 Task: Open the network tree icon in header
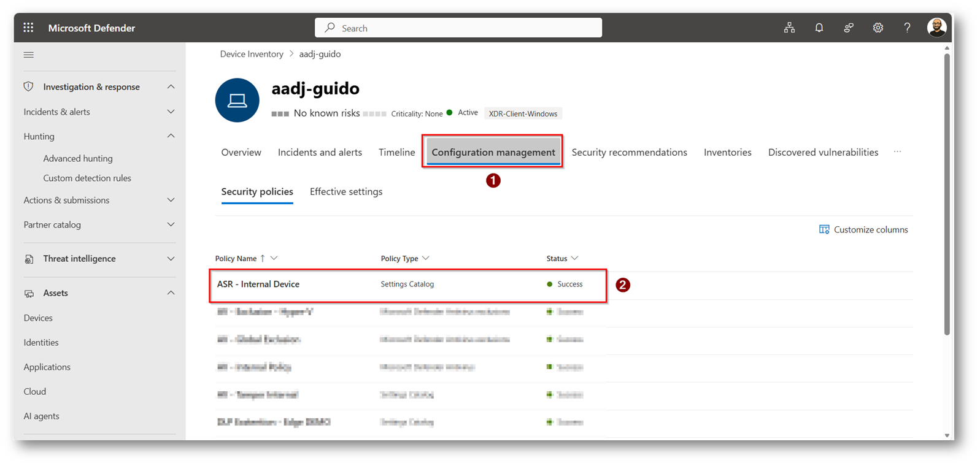[789, 28]
